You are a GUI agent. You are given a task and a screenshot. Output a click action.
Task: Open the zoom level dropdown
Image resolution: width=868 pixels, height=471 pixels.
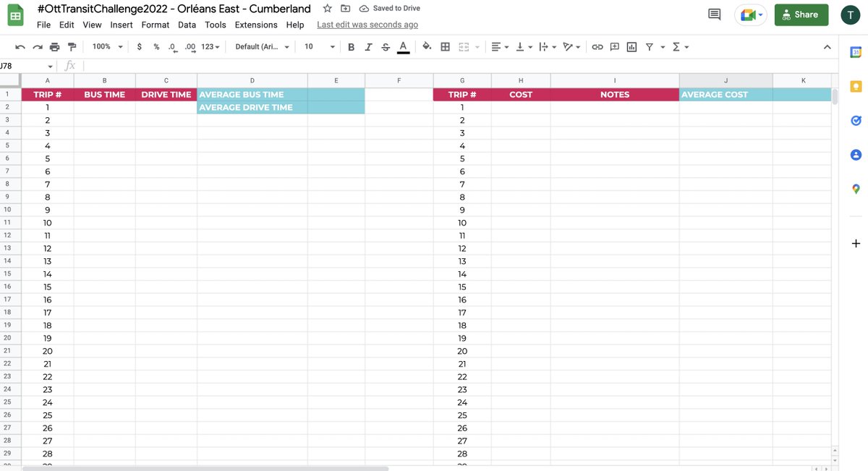click(106, 46)
